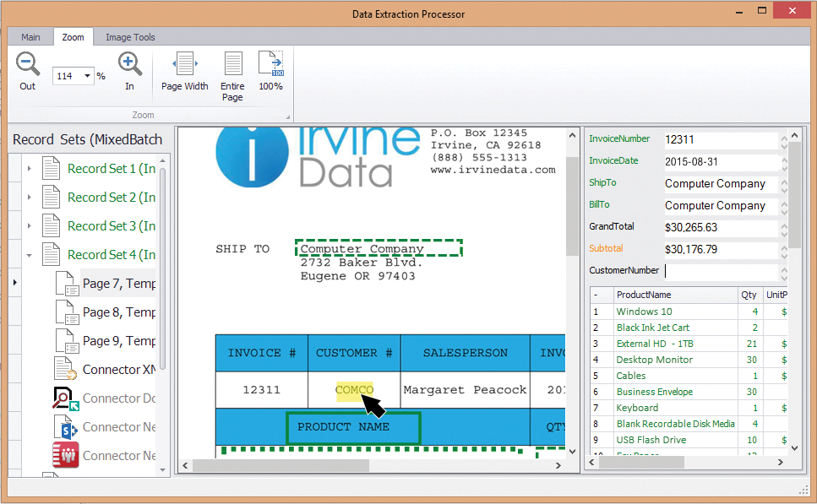Select the SharePoint Connector icon

(65, 427)
